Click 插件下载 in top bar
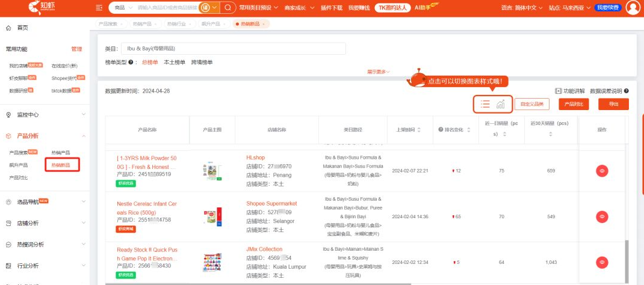 tap(332, 8)
